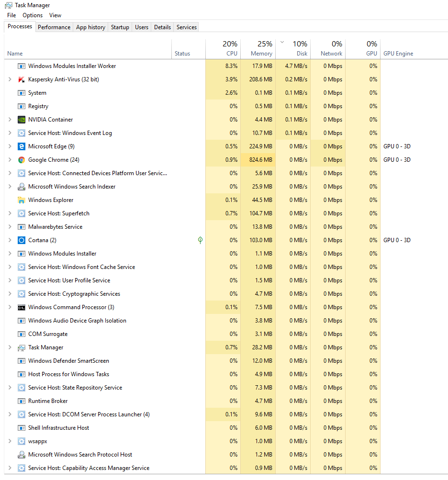
Task: Switch to the Details tab
Action: pos(162,27)
